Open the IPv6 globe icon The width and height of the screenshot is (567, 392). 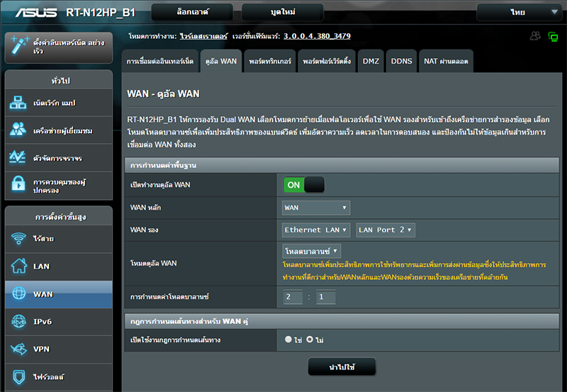(19, 321)
